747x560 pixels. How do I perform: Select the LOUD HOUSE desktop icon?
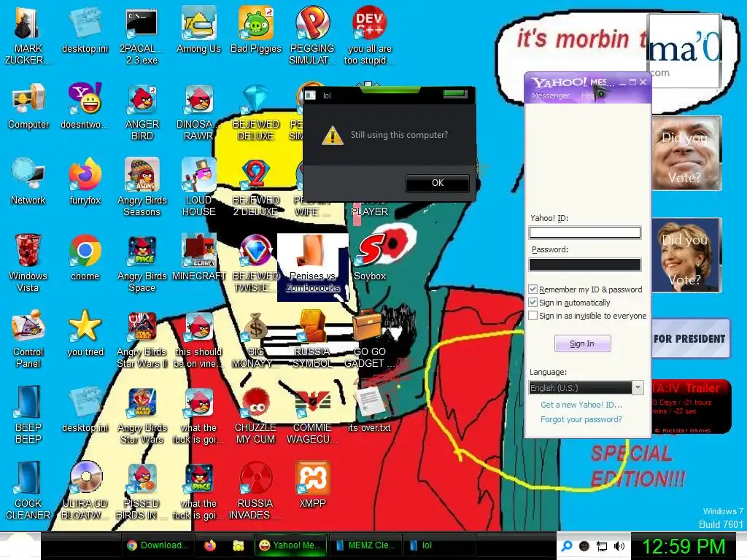[198, 187]
